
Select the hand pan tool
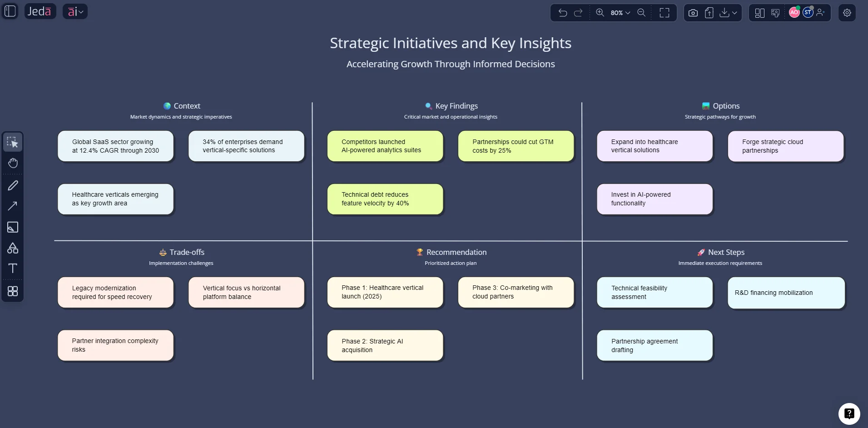tap(13, 163)
